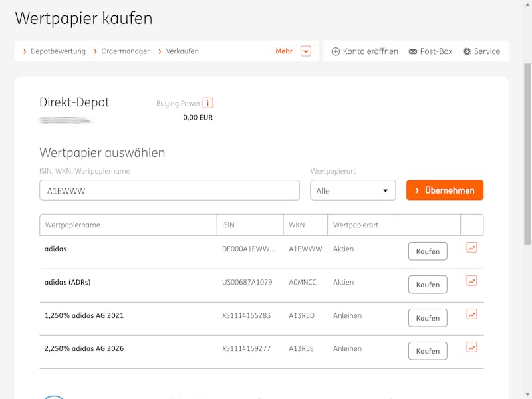The image size is (532, 399).
Task: Open chart icon for 2,250% adidas AG 2026
Action: (x=471, y=347)
